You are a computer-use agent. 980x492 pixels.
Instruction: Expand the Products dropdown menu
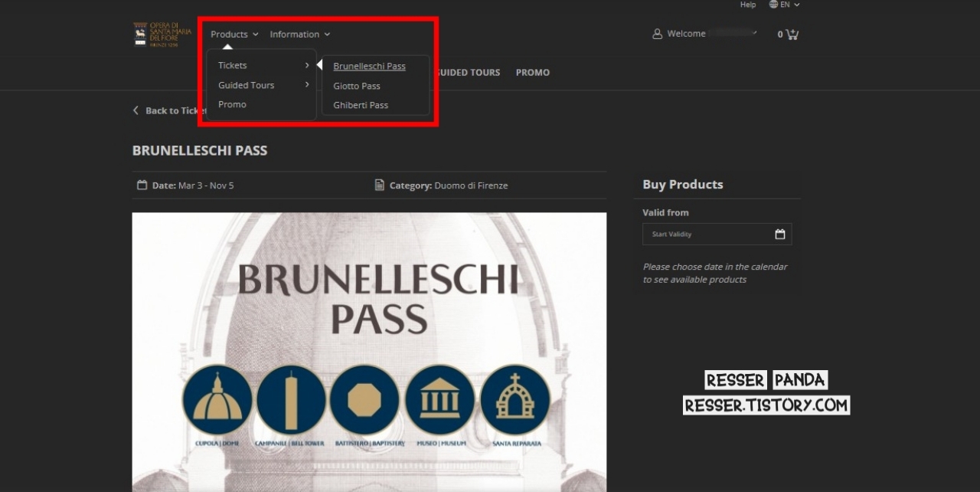(234, 34)
